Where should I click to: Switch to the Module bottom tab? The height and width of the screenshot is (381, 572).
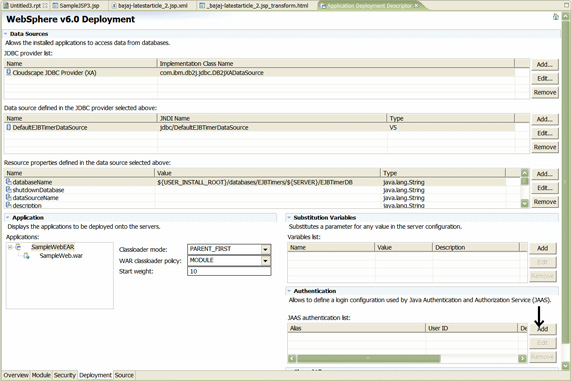coord(41,375)
